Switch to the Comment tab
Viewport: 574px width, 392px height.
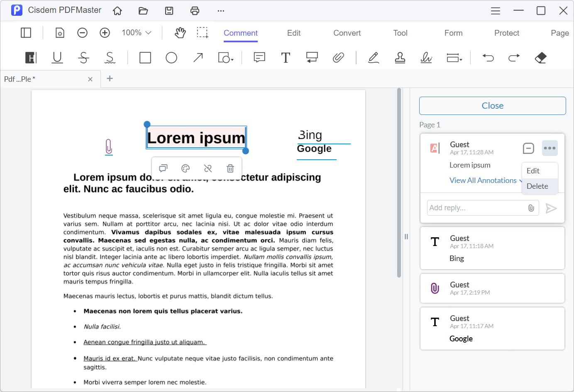pyautogui.click(x=241, y=33)
